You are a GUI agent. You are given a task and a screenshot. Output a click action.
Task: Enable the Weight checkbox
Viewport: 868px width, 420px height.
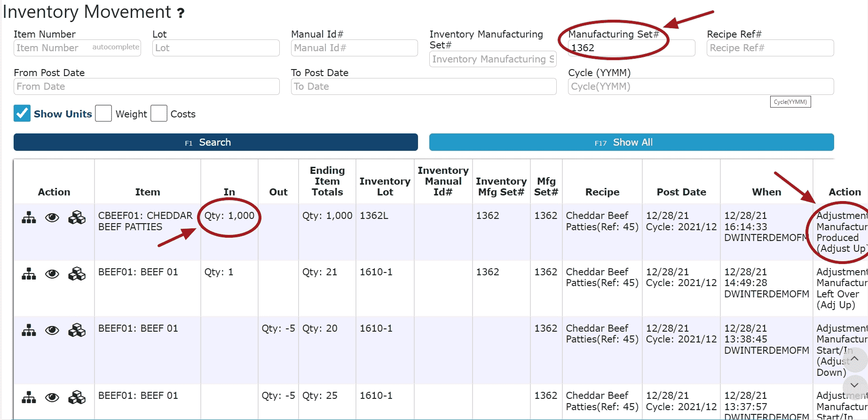(x=103, y=113)
